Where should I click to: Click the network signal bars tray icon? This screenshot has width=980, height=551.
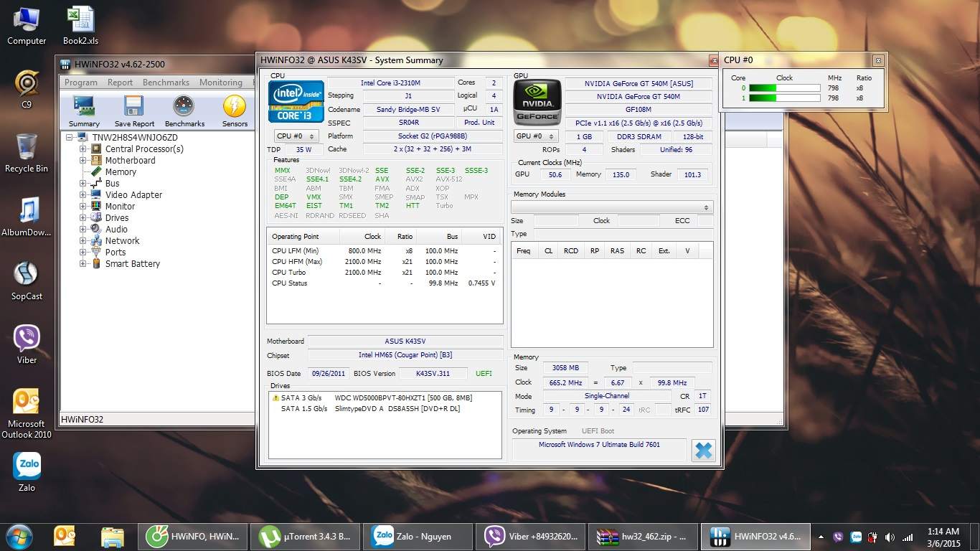click(908, 537)
